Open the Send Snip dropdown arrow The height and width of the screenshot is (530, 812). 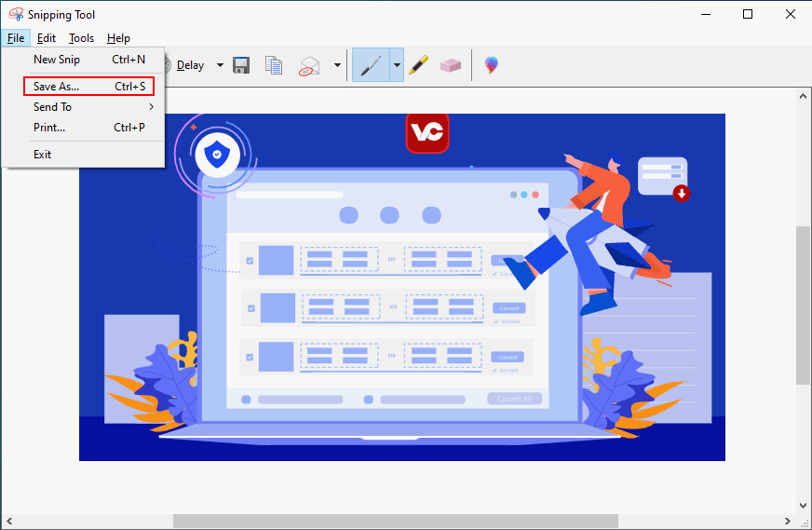[337, 65]
